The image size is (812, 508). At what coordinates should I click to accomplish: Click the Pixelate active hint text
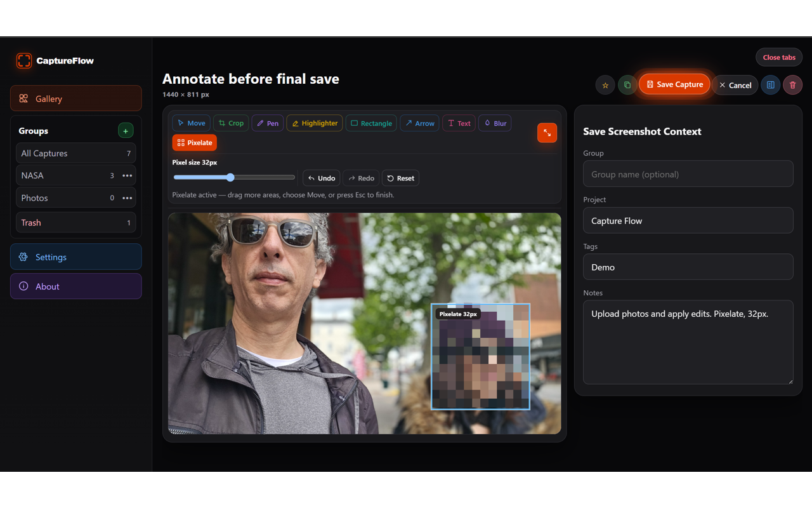point(283,195)
